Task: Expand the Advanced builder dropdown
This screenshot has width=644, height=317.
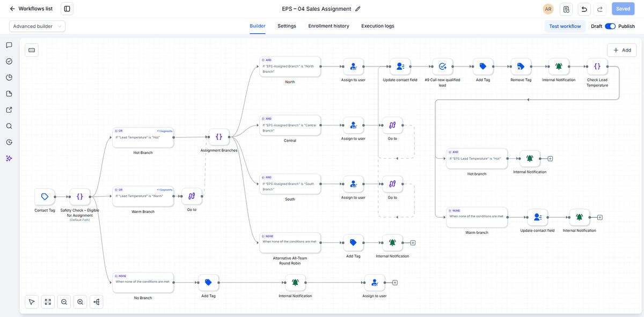Action: coord(37,26)
